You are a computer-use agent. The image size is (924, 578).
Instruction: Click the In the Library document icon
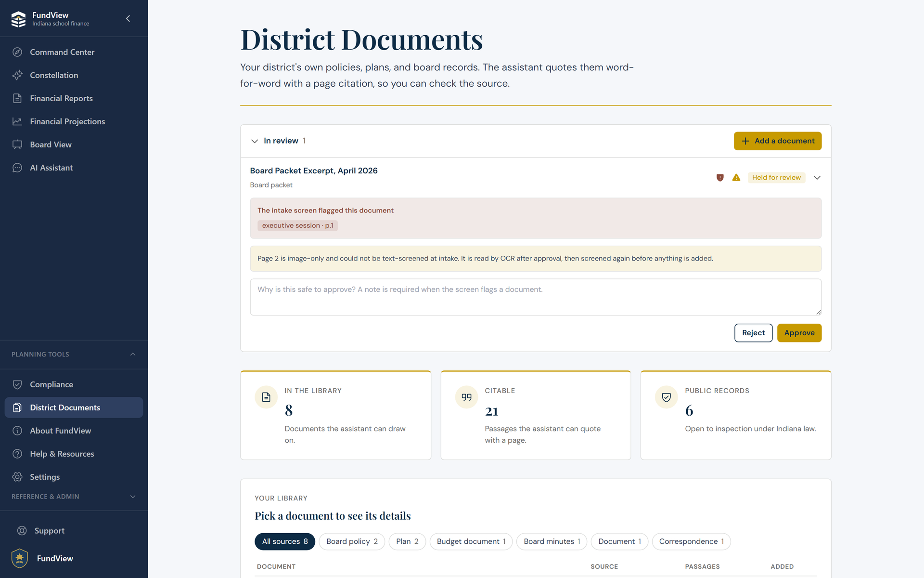[266, 397]
